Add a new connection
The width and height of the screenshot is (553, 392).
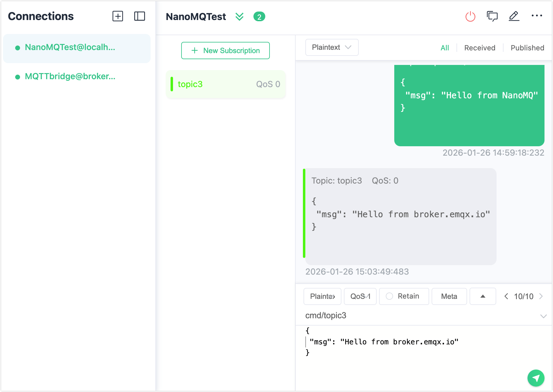tap(118, 16)
